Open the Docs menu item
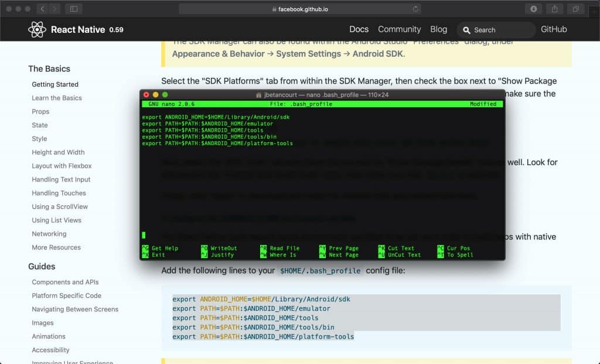 point(359,29)
